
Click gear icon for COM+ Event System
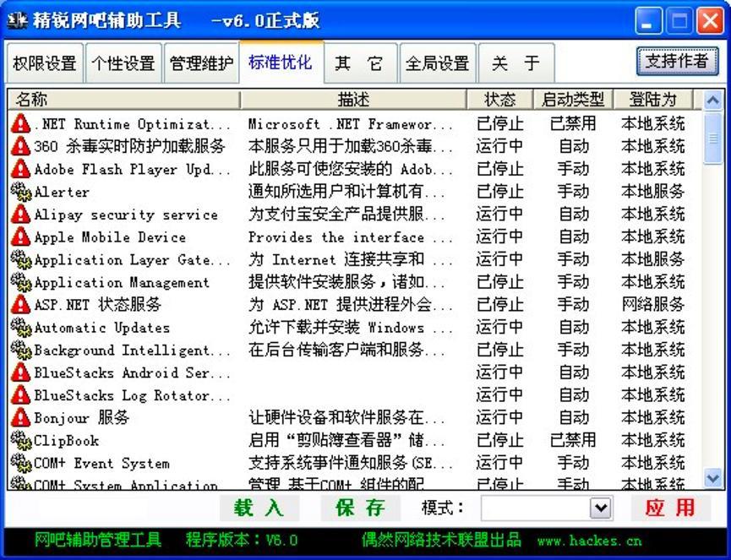[x=20, y=463]
